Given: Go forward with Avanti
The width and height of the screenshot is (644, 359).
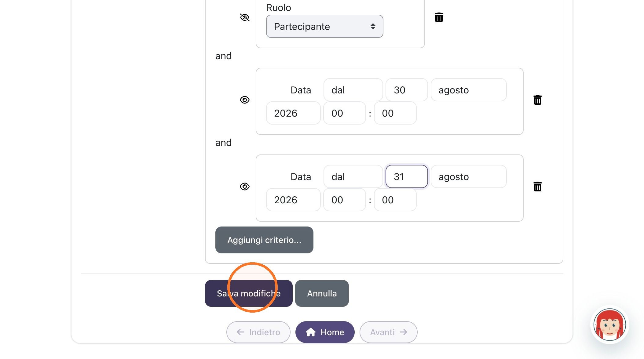Looking at the screenshot, I should click(x=389, y=332).
